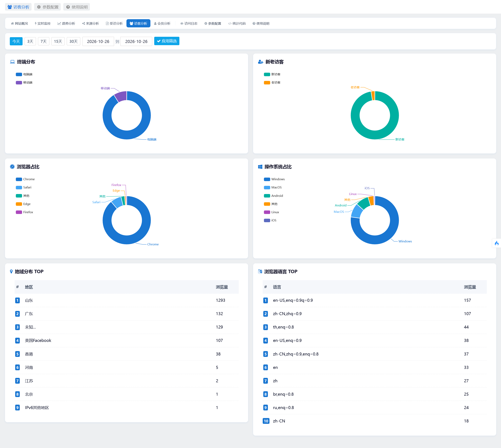Click the end date input field
Viewport: 501px width, 448px height.
click(136, 41)
